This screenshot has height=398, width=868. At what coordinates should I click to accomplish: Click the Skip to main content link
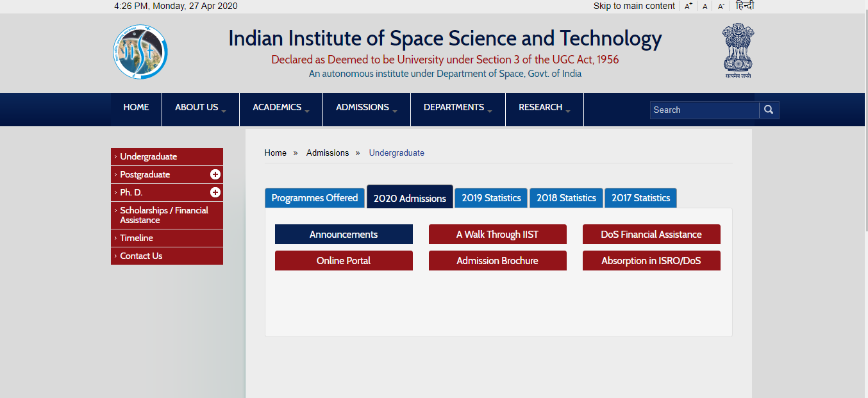click(634, 6)
